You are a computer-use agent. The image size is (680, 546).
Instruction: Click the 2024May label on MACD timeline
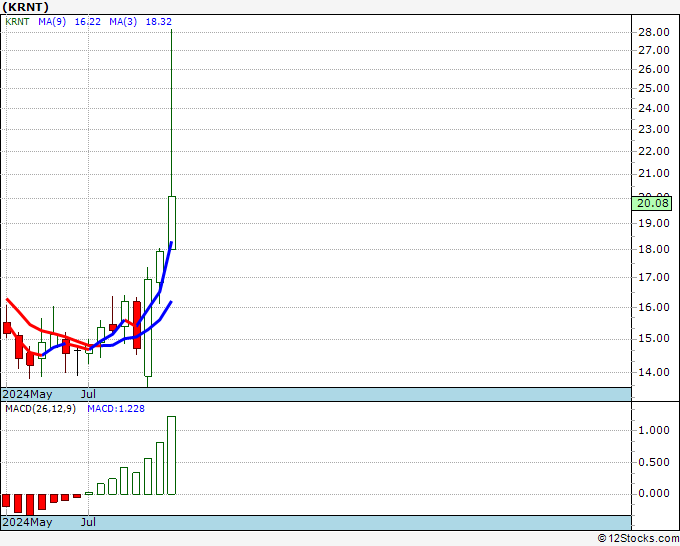pyautogui.click(x=27, y=522)
